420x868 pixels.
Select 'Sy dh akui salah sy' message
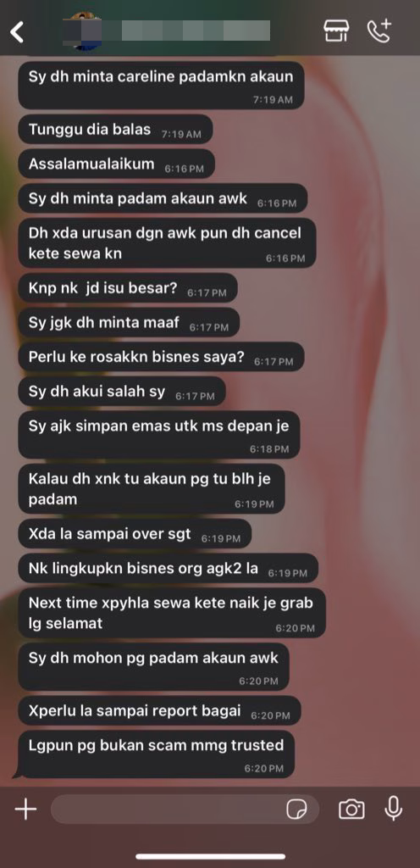point(122,392)
